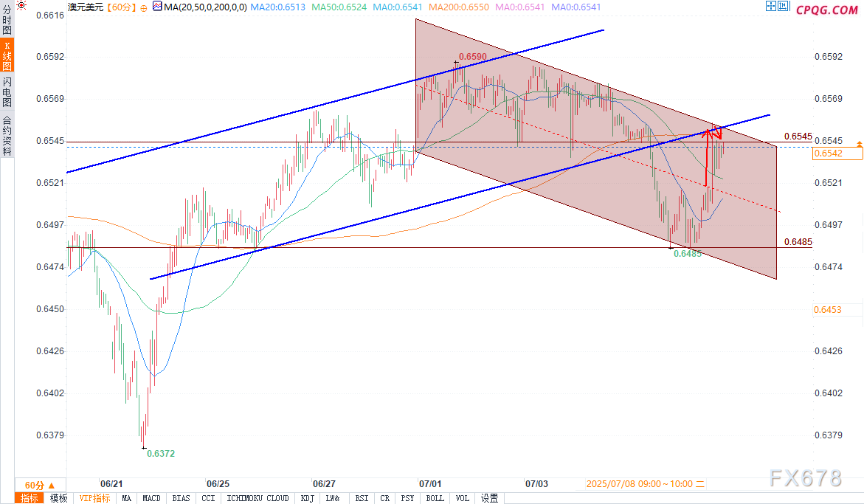
Task: Open the 合约资料 side tab
Action: pyautogui.click(x=7, y=135)
